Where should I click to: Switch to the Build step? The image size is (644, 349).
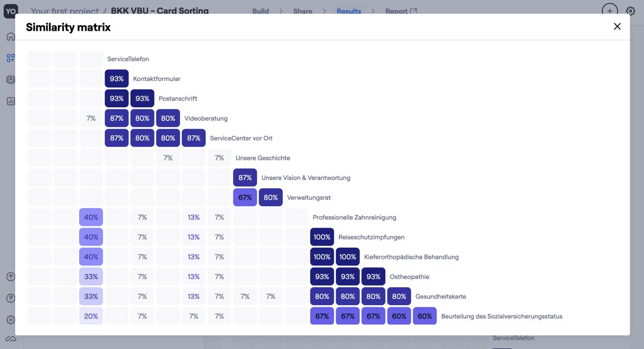tap(260, 11)
